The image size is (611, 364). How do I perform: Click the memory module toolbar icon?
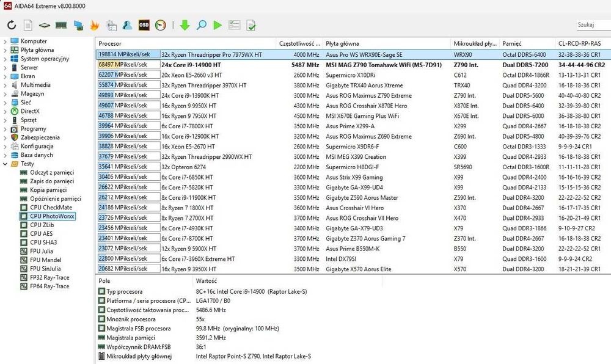click(x=61, y=25)
